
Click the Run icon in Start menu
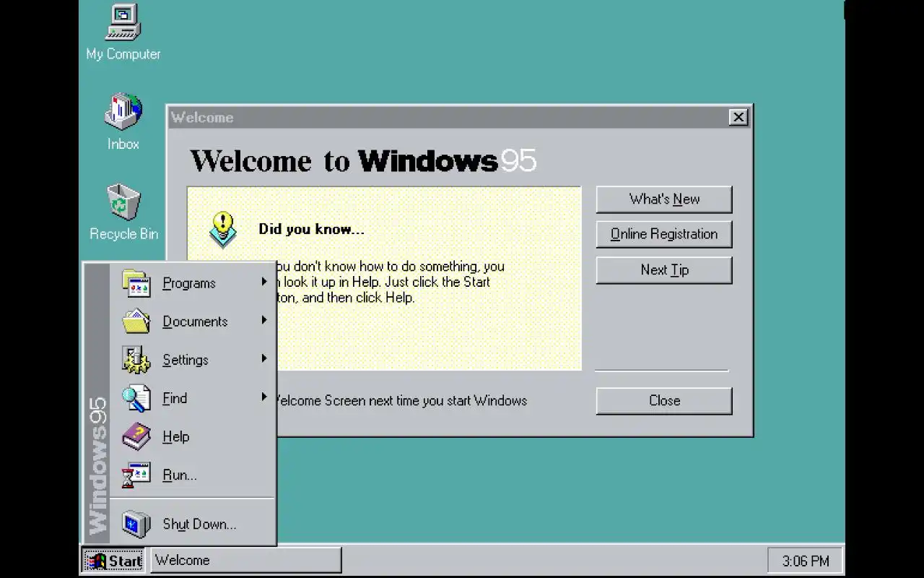pos(136,475)
